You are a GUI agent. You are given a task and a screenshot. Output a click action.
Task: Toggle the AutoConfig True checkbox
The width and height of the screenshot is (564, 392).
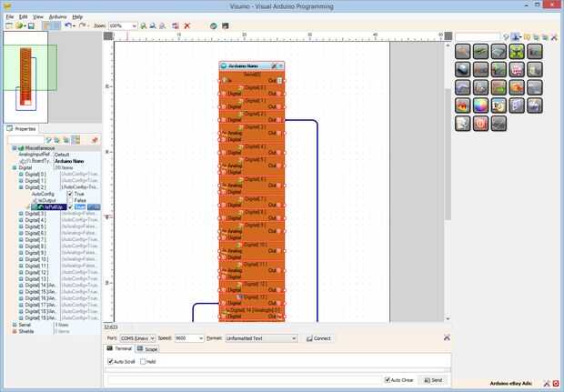click(x=70, y=194)
